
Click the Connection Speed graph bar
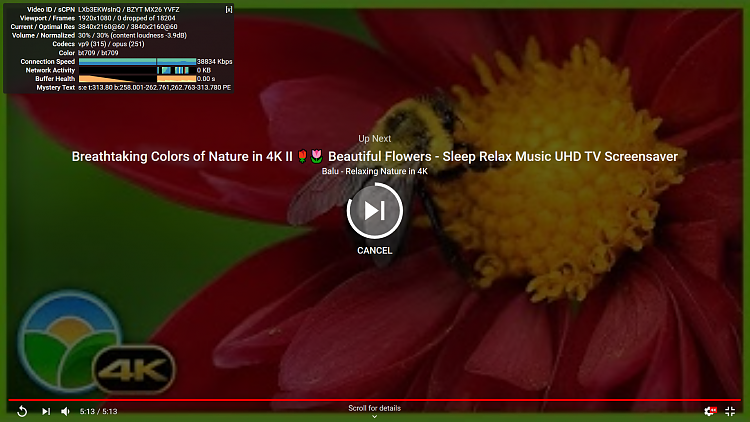pos(137,62)
